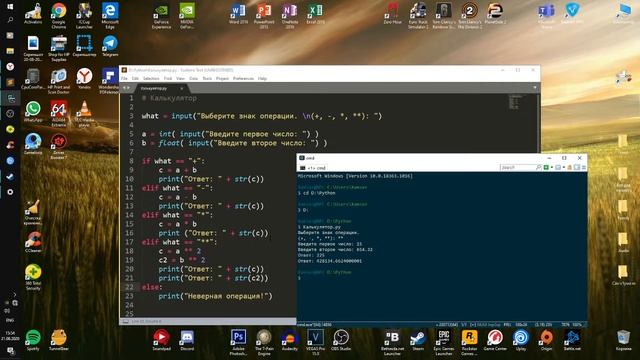Open Excel 2016 desktop shortcut
Image resolution: width=640 pixels, height=360 pixels.
pos(316,13)
